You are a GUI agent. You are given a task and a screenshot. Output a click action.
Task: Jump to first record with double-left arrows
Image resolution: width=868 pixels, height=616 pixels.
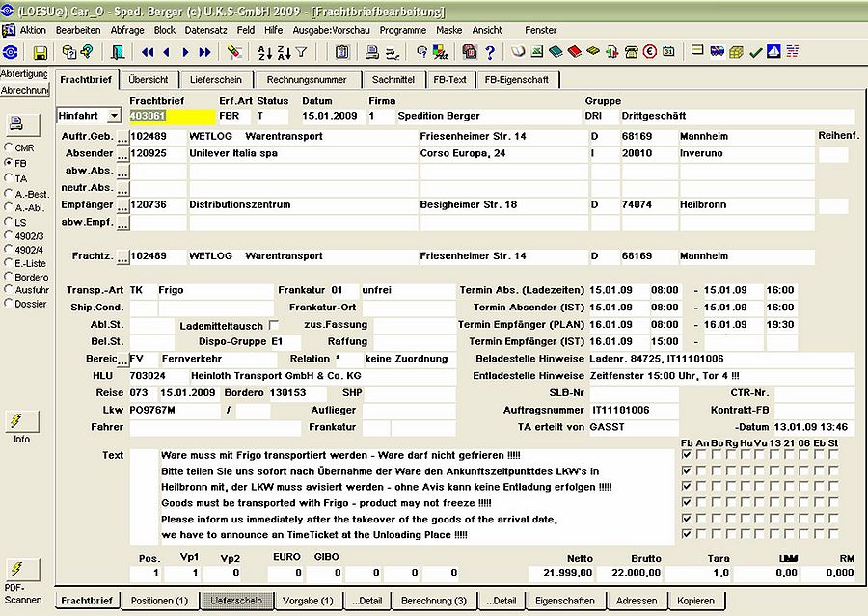(x=148, y=52)
